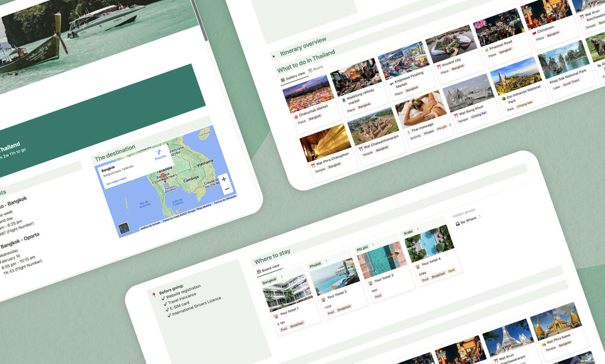The image size is (605, 364).
Task: Click the Wat Phra Kaew page icon
Action: point(543,343)
